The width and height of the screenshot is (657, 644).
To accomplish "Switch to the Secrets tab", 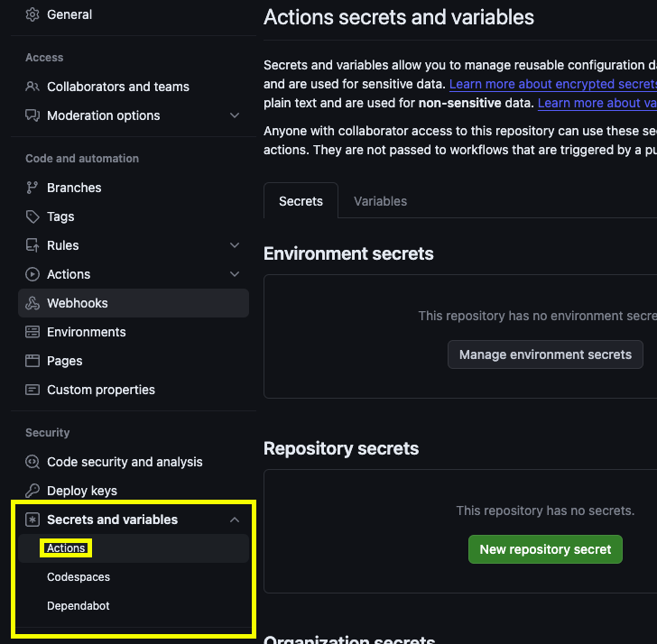I will click(301, 201).
